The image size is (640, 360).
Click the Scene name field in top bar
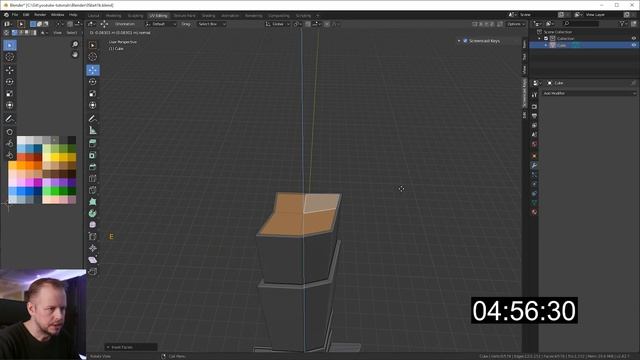pyautogui.click(x=537, y=15)
